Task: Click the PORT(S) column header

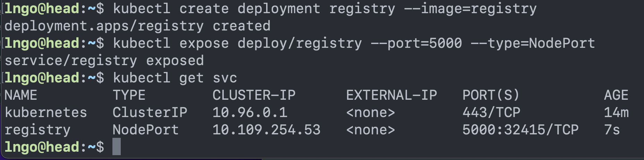Action: (491, 95)
